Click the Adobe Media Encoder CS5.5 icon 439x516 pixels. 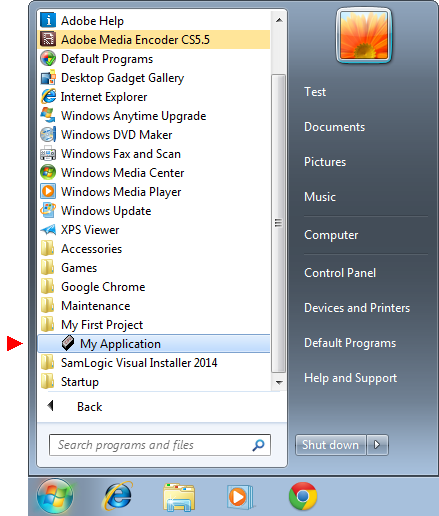coord(48,39)
